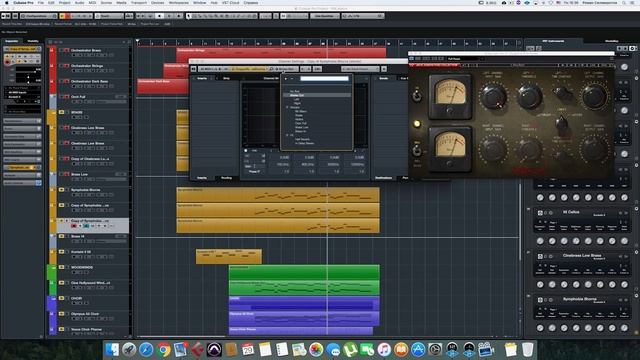640x360 pixels.
Task: Adjust the left threshold knob on compressor
Action: pyautogui.click(x=529, y=97)
